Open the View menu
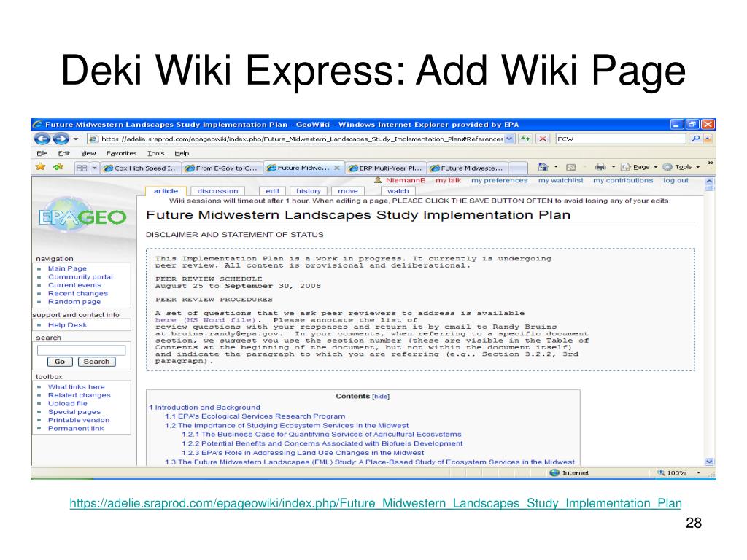 (x=88, y=153)
